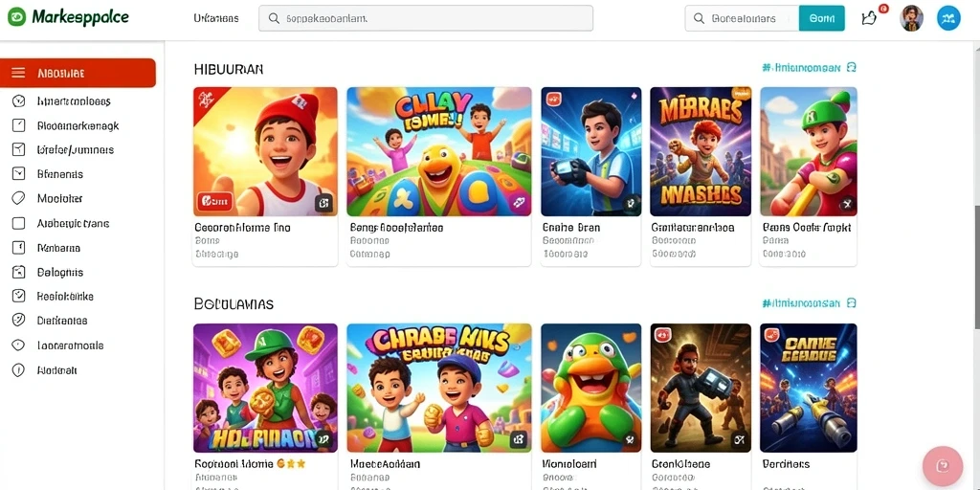Open the MIRRAES MVASHES game thumbnail
Screen dimensions: 980x490
click(701, 152)
